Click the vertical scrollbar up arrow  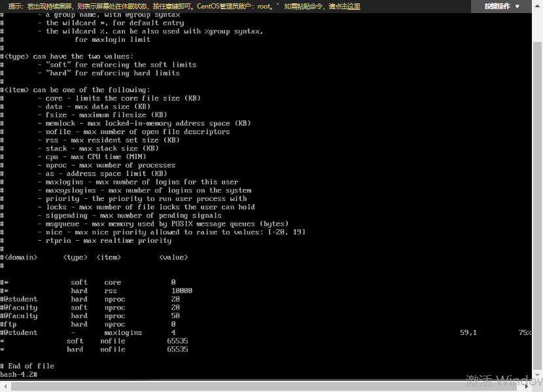(x=538, y=16)
